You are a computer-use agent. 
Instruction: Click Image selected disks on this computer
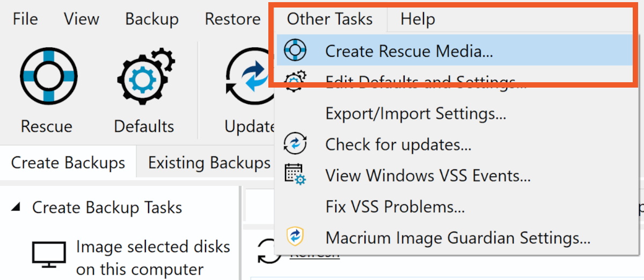click(152, 257)
